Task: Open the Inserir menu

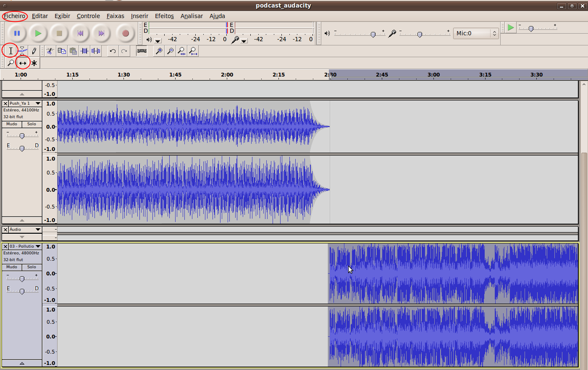Action: pos(139,16)
